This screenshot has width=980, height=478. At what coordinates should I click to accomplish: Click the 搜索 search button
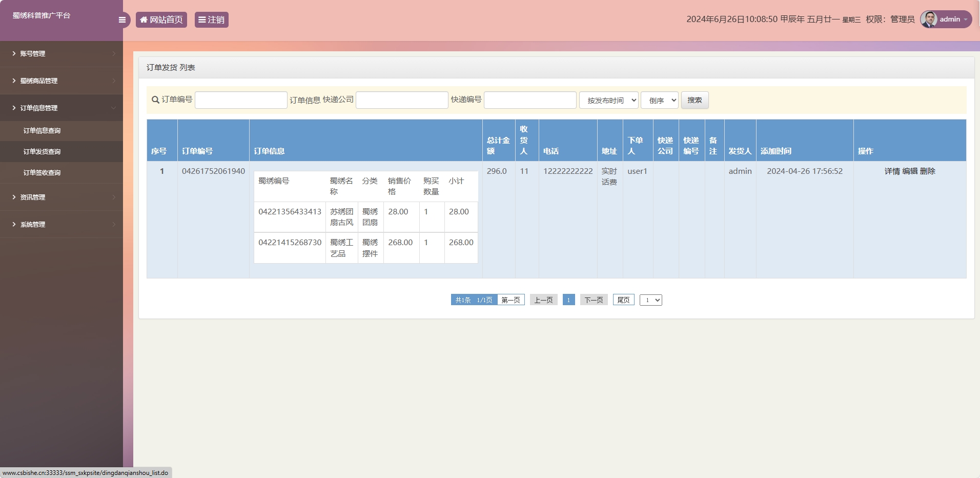tap(695, 101)
